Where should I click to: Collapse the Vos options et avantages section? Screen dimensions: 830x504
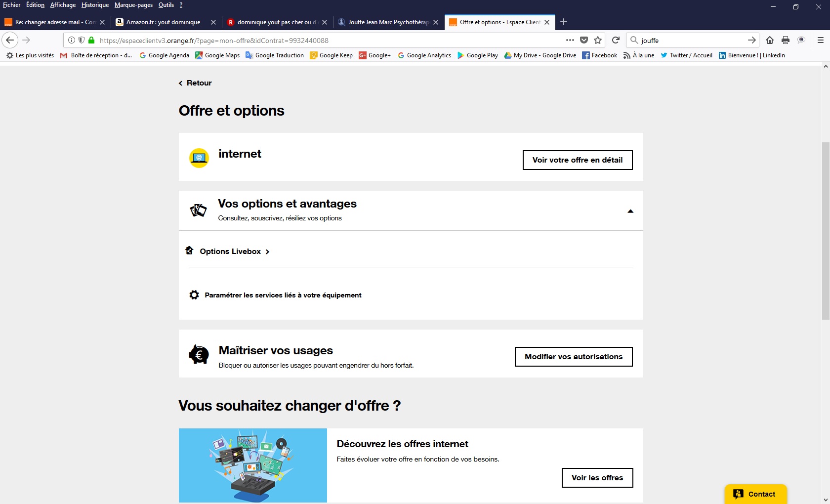tap(630, 211)
